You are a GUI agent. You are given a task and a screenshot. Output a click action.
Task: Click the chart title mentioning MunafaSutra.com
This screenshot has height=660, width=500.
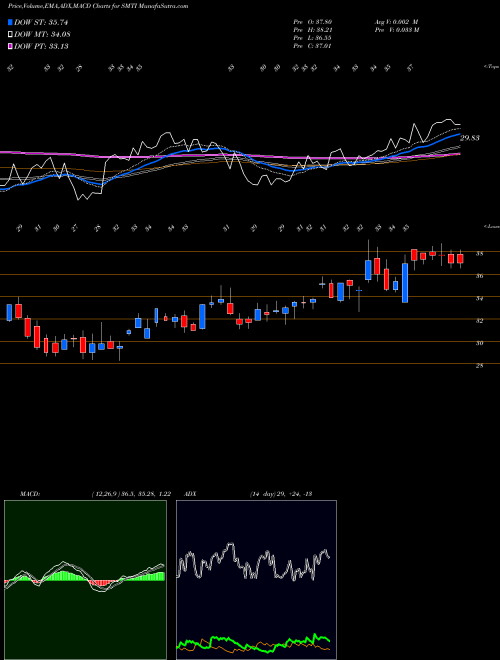point(98,6)
